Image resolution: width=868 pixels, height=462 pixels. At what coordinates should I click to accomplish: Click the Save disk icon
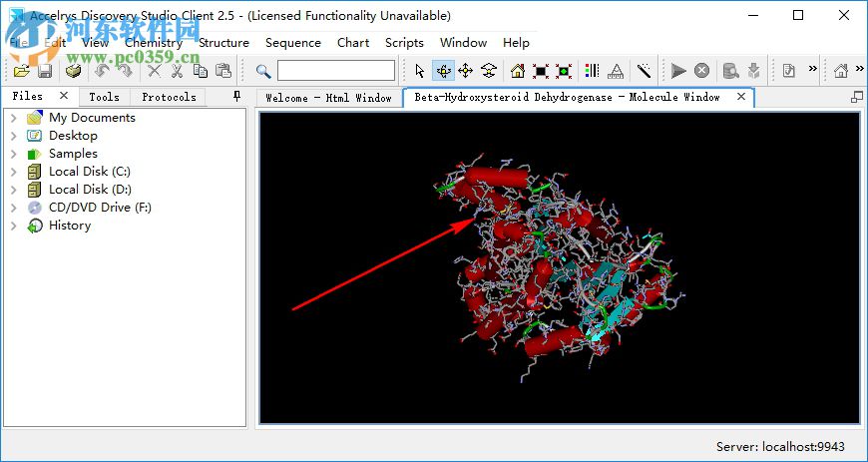click(x=45, y=71)
